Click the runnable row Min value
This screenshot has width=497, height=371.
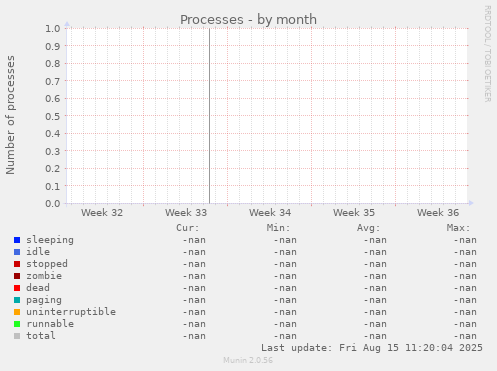tap(285, 324)
